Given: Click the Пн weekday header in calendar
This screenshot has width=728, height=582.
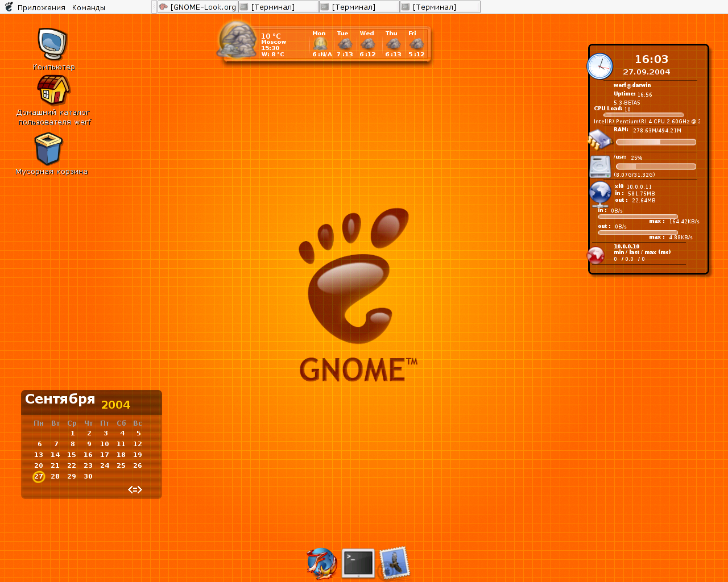Looking at the screenshot, I should (39, 423).
